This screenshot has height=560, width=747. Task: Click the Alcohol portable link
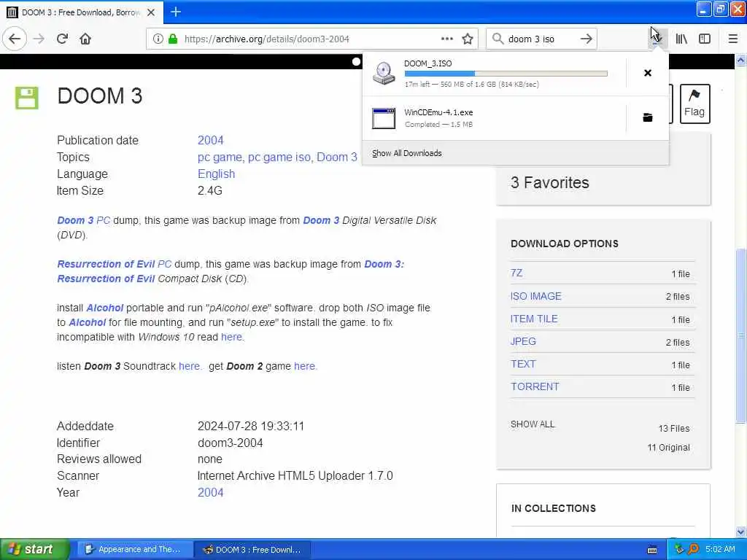point(105,308)
